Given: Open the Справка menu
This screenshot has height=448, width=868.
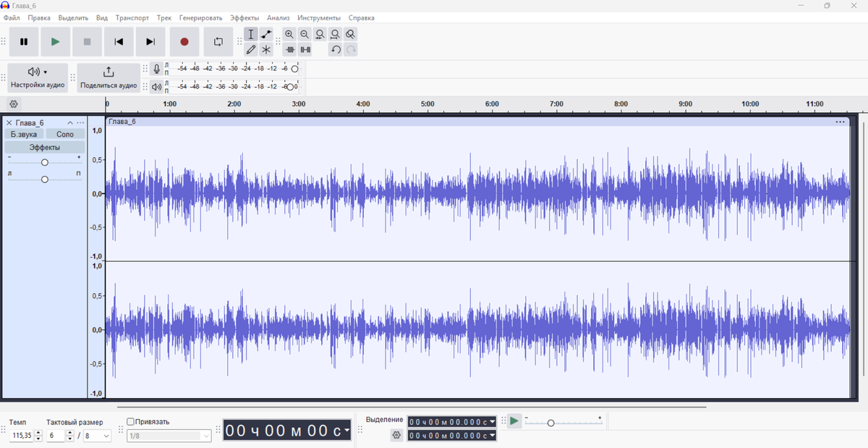Looking at the screenshot, I should click(362, 17).
